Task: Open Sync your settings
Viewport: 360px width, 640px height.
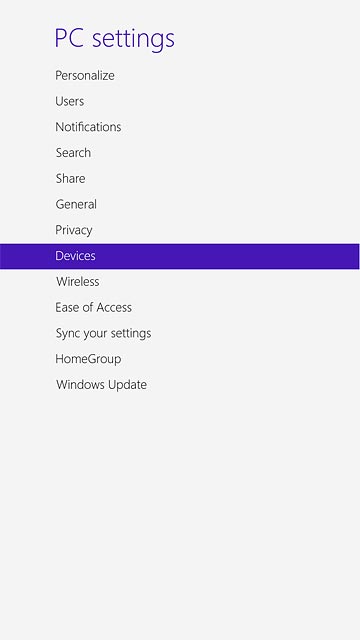Action: pyautogui.click(x=103, y=333)
